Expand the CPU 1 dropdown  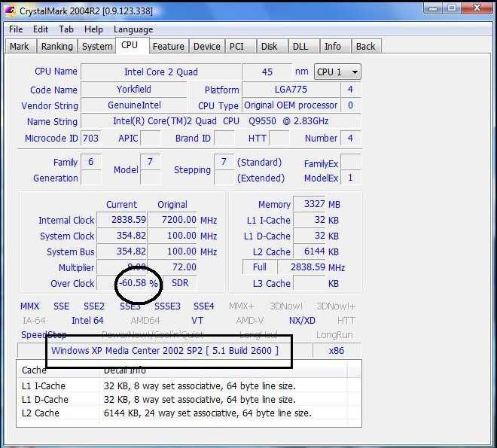click(x=337, y=72)
